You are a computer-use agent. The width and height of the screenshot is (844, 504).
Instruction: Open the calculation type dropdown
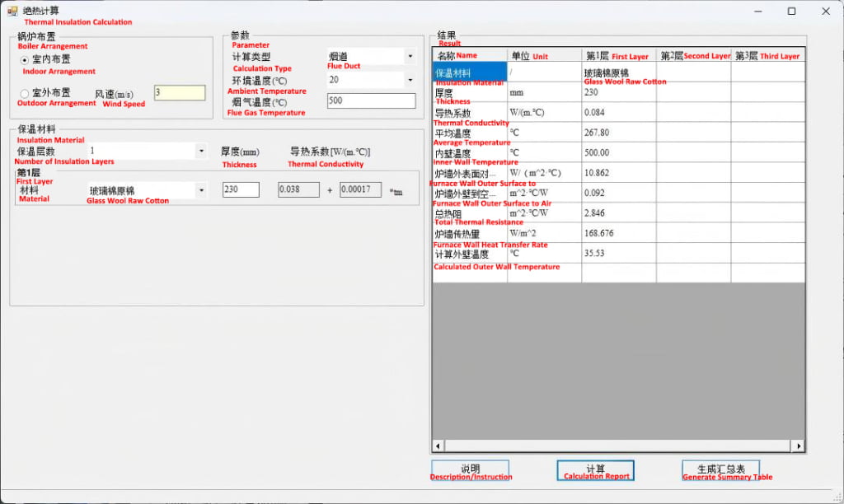410,57
